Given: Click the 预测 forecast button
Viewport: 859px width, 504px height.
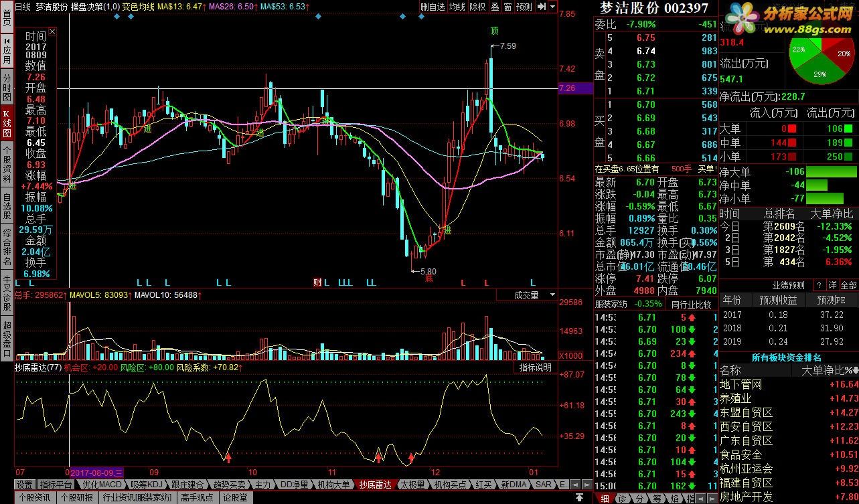Looking at the screenshot, I should pos(524,6).
